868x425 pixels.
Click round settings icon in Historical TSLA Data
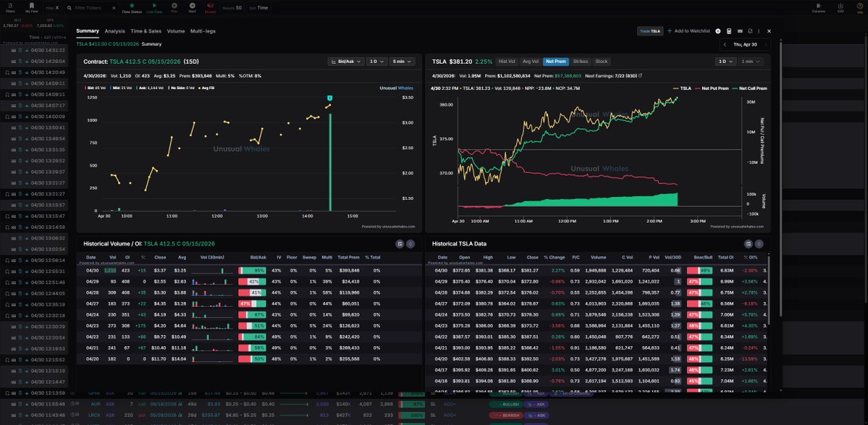(759, 243)
